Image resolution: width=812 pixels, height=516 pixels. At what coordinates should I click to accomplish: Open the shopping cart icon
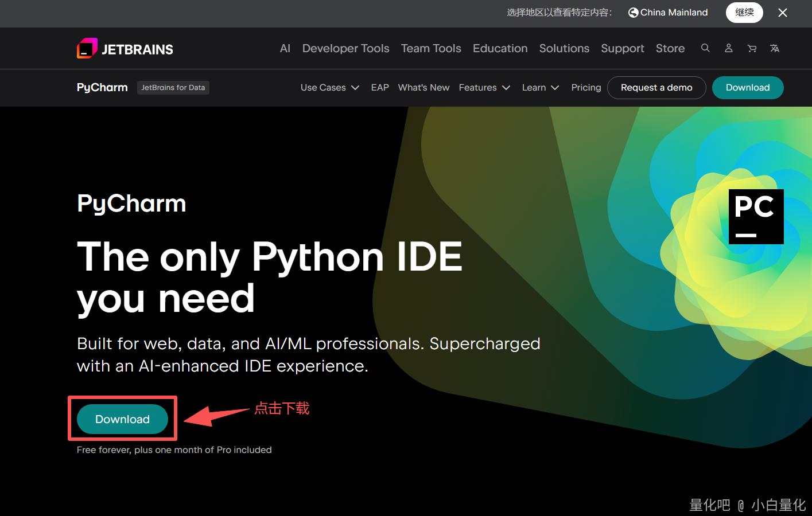tap(752, 48)
